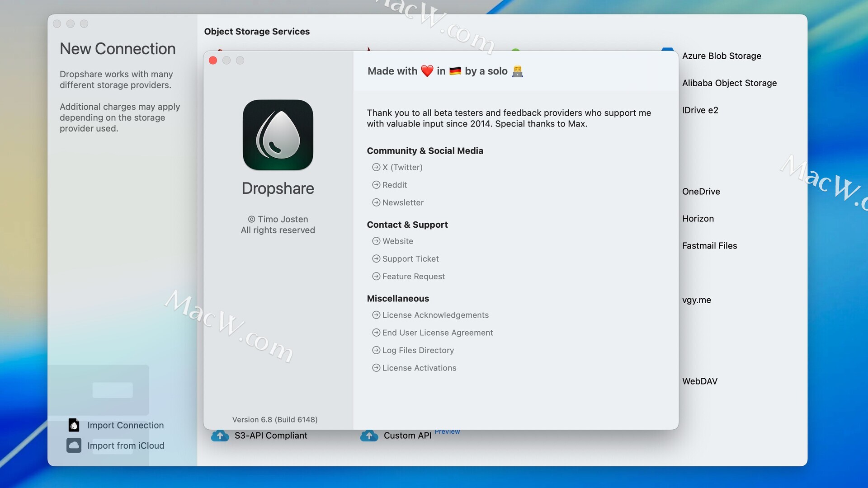The image size is (868, 488).
Task: Open the Website link
Action: (x=397, y=241)
